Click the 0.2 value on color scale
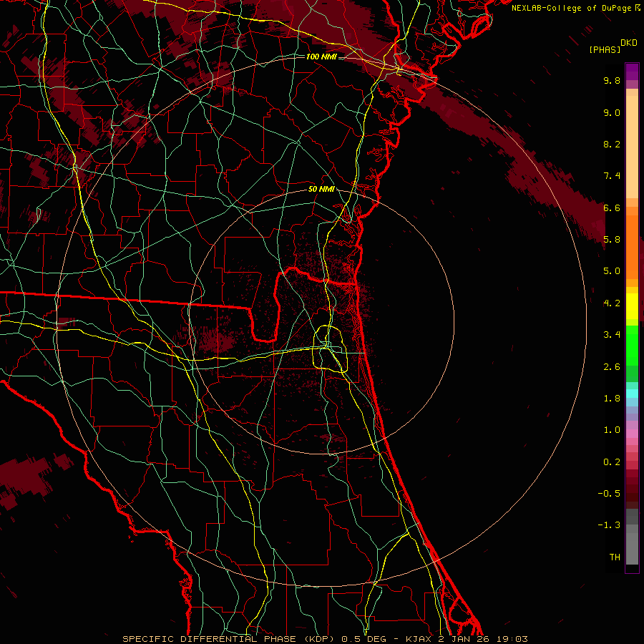The image size is (644, 644). 612,462
